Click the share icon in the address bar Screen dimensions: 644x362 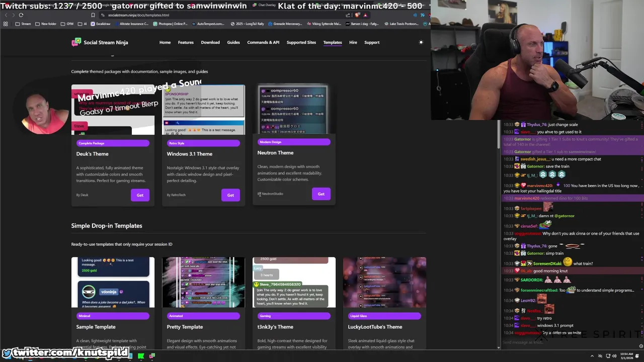[348, 15]
